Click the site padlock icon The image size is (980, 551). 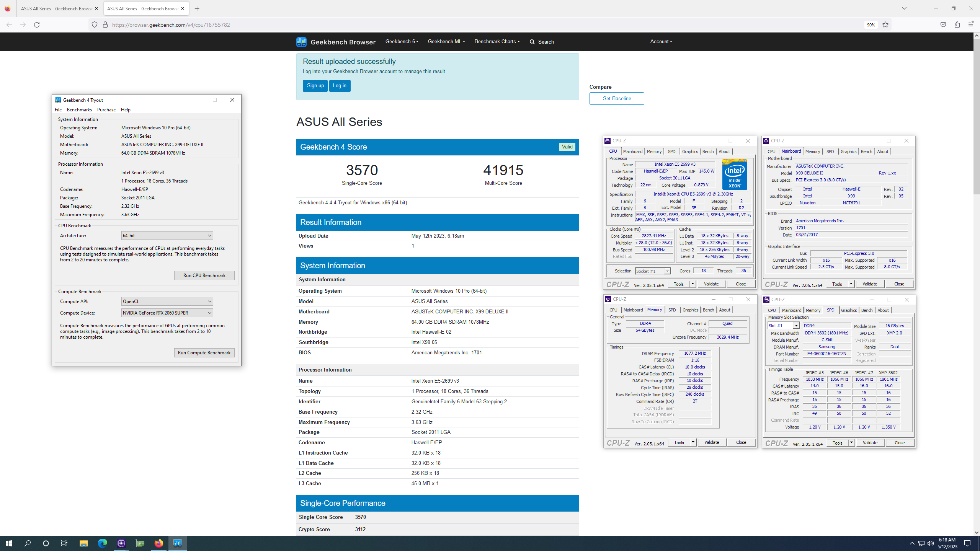click(105, 25)
